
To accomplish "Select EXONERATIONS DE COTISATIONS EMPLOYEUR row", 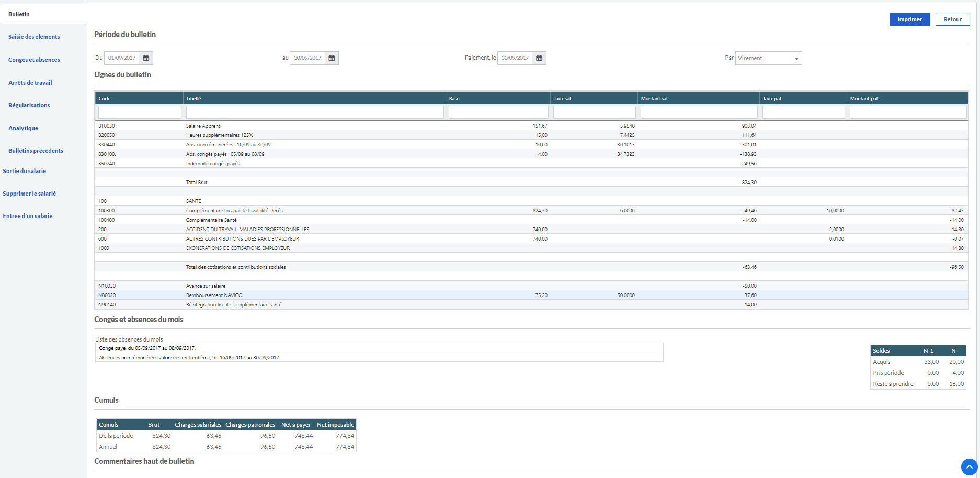I will [x=532, y=248].
